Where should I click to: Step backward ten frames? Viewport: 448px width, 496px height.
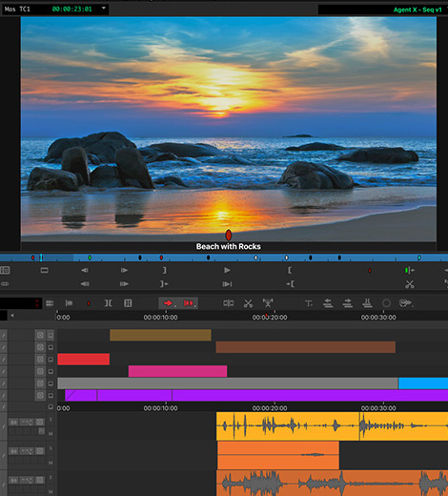tap(85, 284)
